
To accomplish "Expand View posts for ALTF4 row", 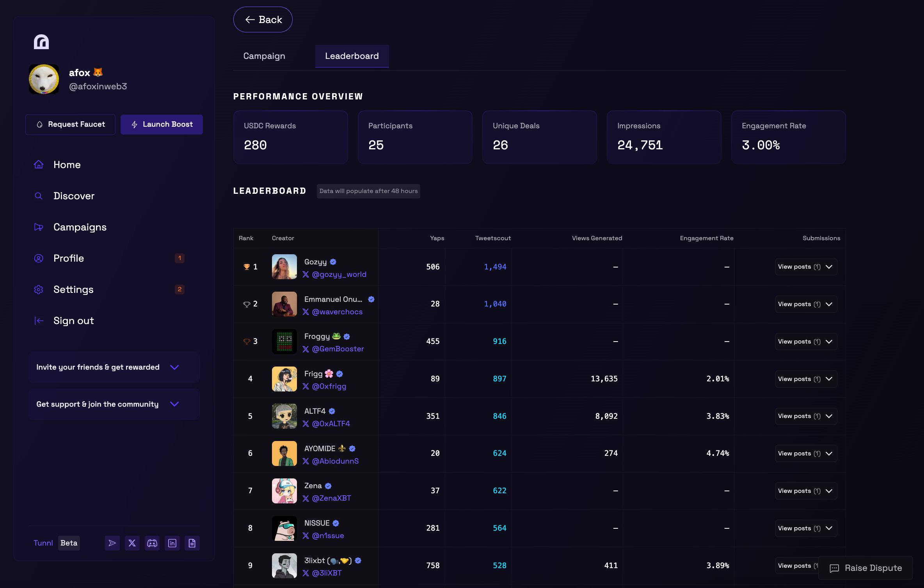I will [x=805, y=416].
